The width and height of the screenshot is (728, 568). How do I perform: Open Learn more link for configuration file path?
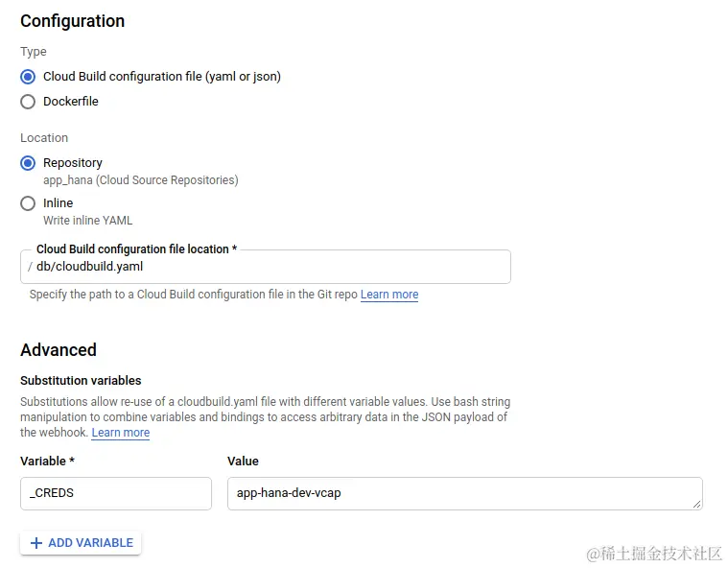(x=389, y=295)
